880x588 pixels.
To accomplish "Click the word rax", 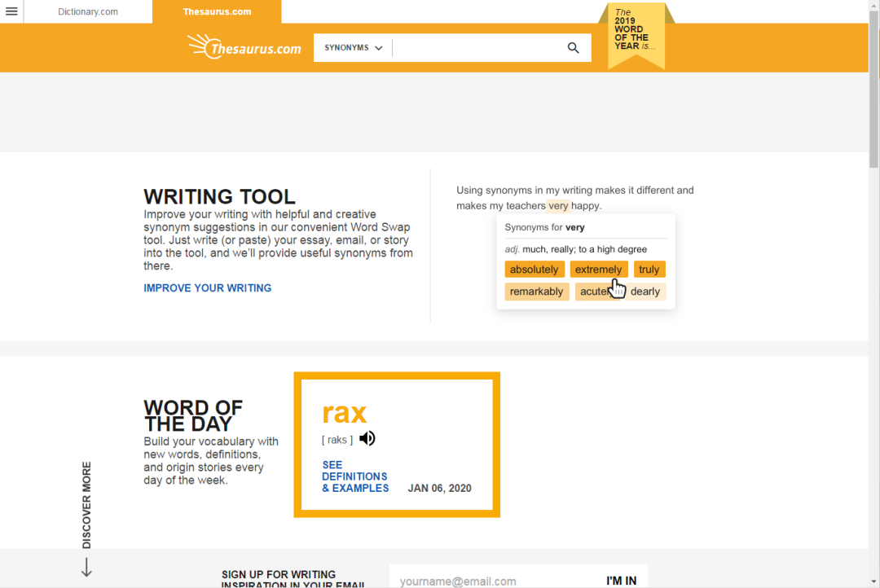I will [344, 413].
